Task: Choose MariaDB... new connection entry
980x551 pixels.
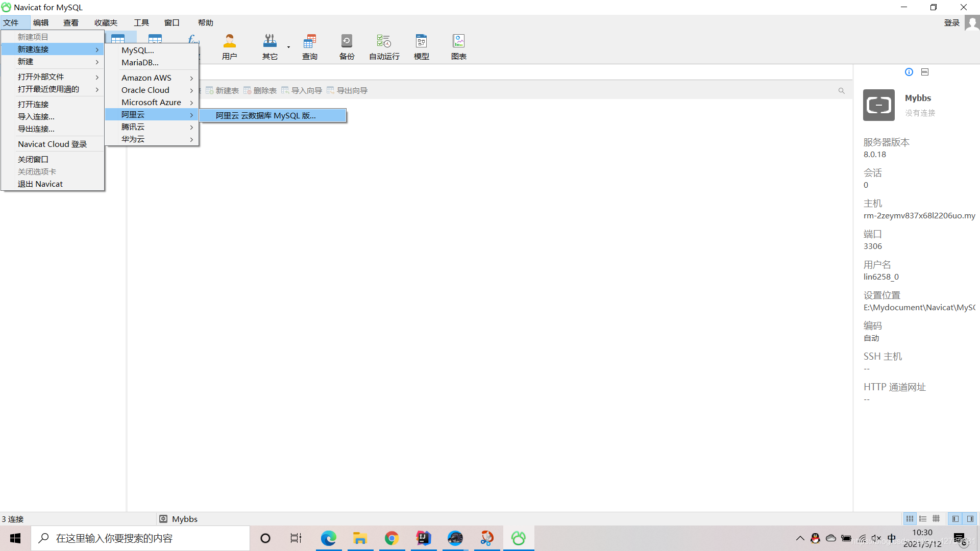Action: [152, 63]
